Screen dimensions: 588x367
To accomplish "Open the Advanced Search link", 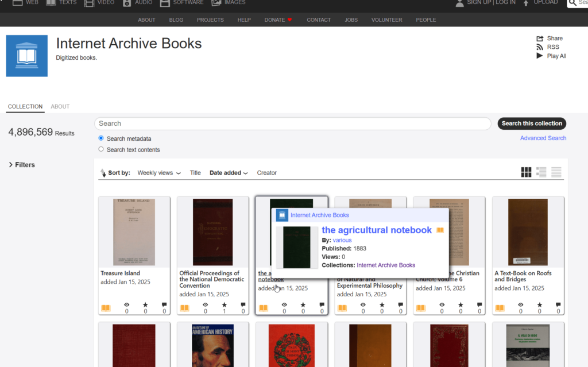I will tap(543, 138).
